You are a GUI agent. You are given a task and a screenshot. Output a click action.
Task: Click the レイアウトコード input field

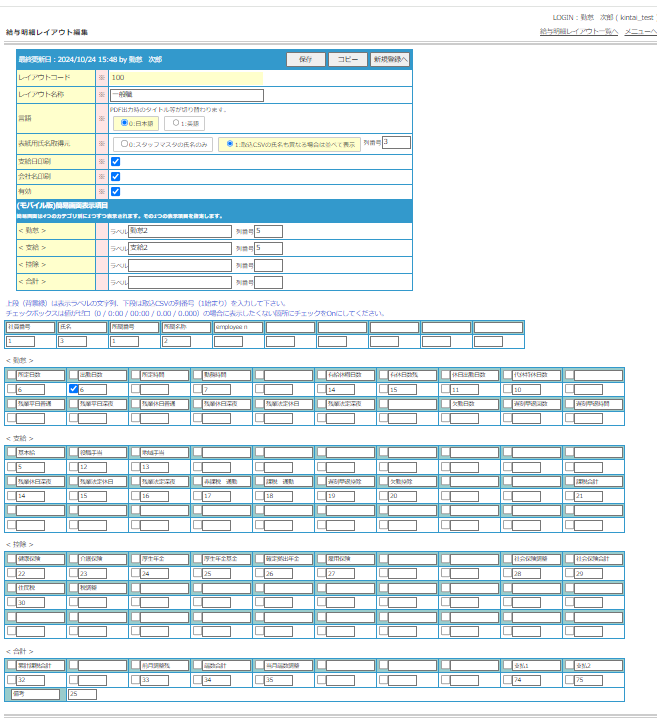(186, 77)
